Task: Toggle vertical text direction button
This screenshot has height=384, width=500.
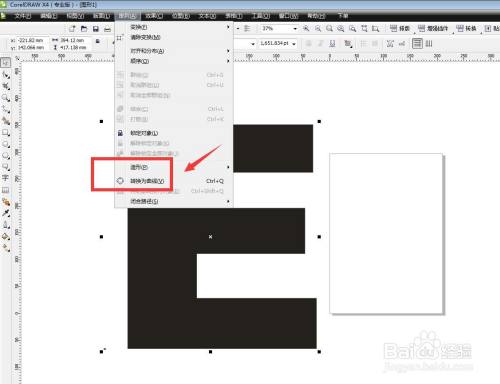Action: tap(429, 43)
